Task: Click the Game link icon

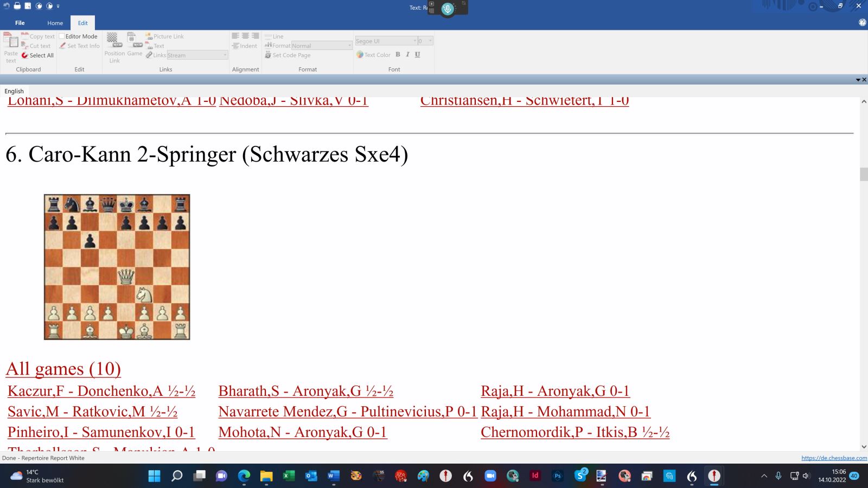Action: pos(134,42)
